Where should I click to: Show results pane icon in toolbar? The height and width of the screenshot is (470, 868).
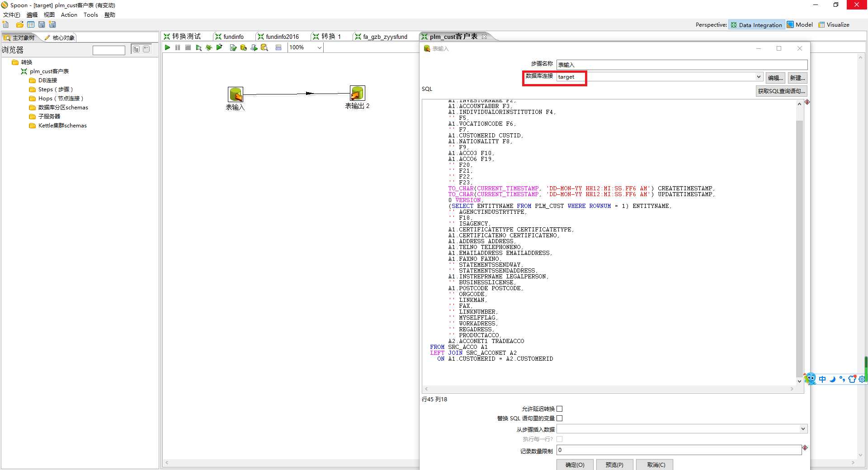pyautogui.click(x=278, y=47)
